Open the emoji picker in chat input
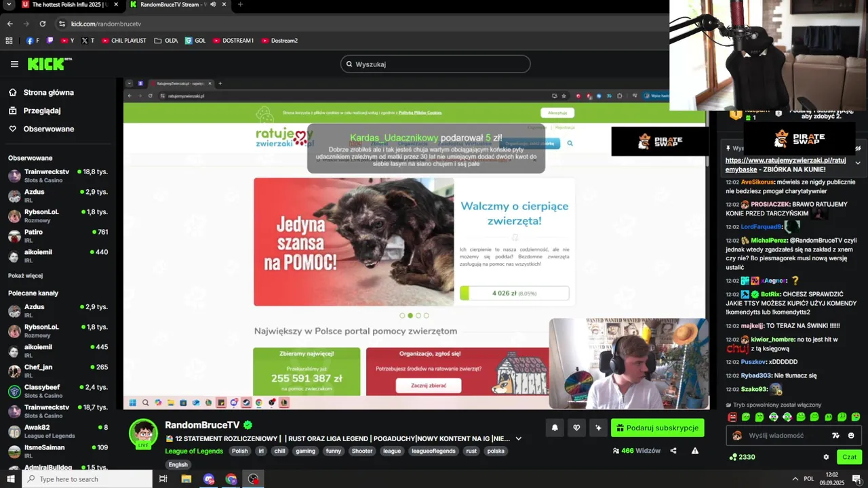The width and height of the screenshot is (868, 488). click(x=851, y=436)
